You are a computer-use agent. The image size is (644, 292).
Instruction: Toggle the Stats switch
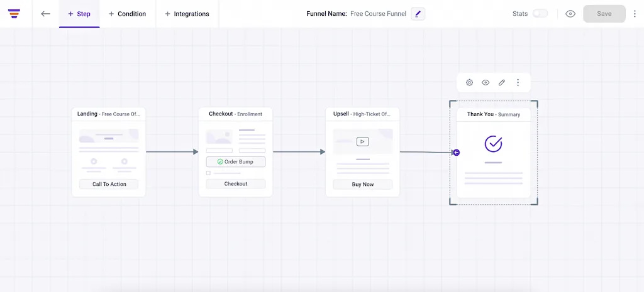[540, 14]
